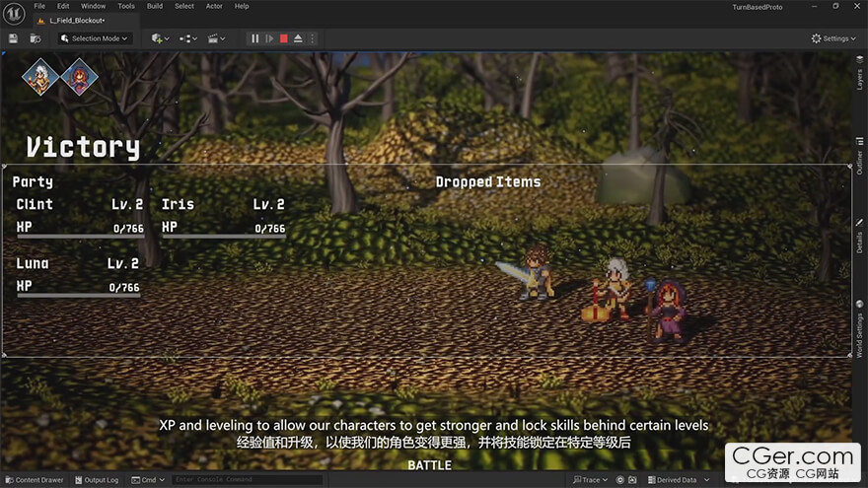Pause the running game simulation
The height and width of the screenshot is (488, 868).
coord(254,38)
